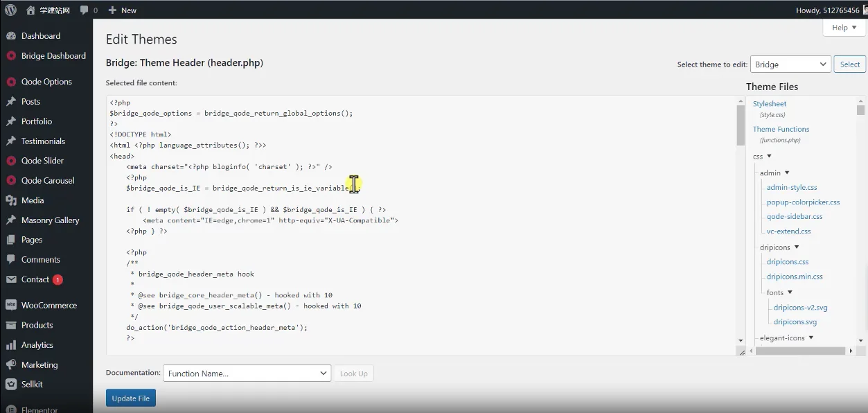Click the Masonry Gallery icon

point(12,220)
